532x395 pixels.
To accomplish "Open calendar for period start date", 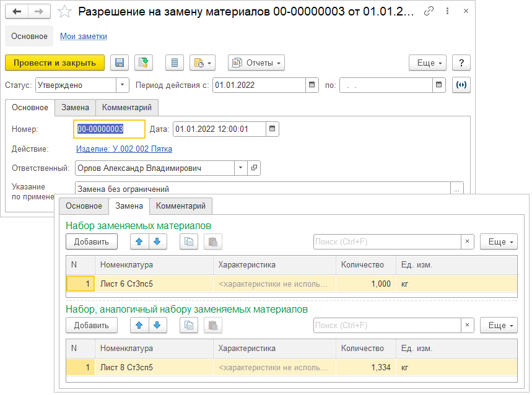I will 312,85.
